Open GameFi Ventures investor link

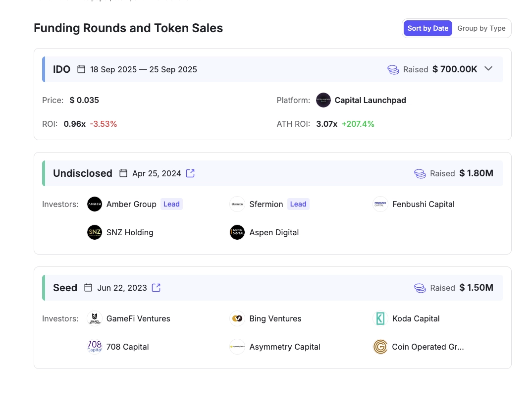coord(138,318)
